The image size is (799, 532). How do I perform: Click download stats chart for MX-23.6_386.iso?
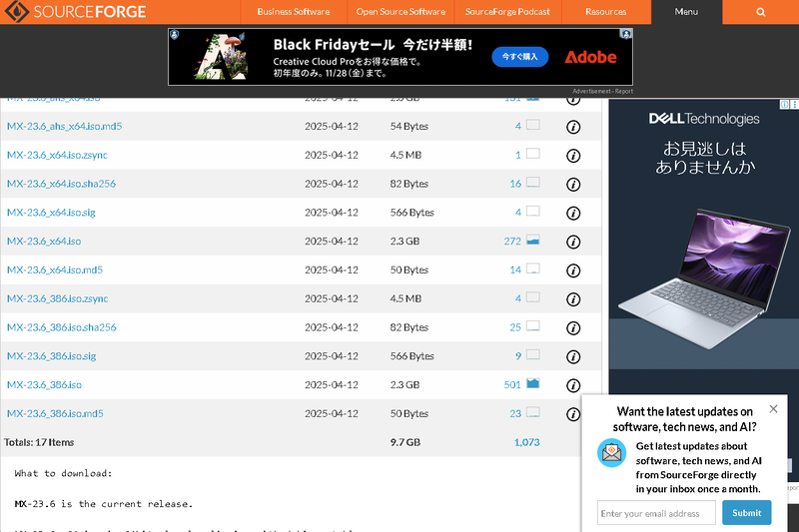pos(533,383)
